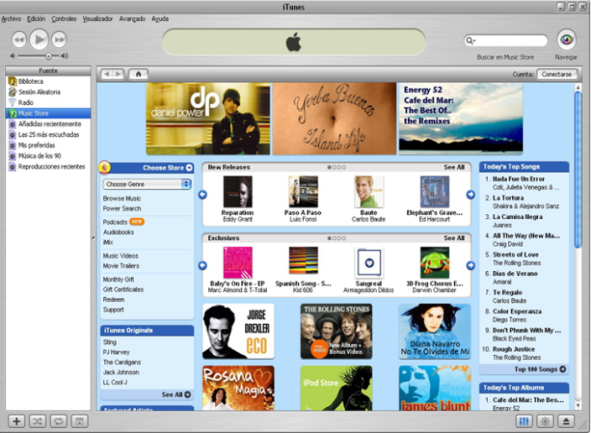The width and height of the screenshot is (591, 433).
Task: Click the Music Store search field
Action: [x=505, y=40]
